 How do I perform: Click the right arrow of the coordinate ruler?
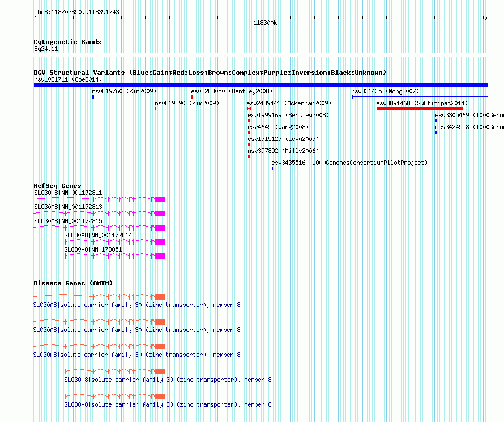coord(486,18)
